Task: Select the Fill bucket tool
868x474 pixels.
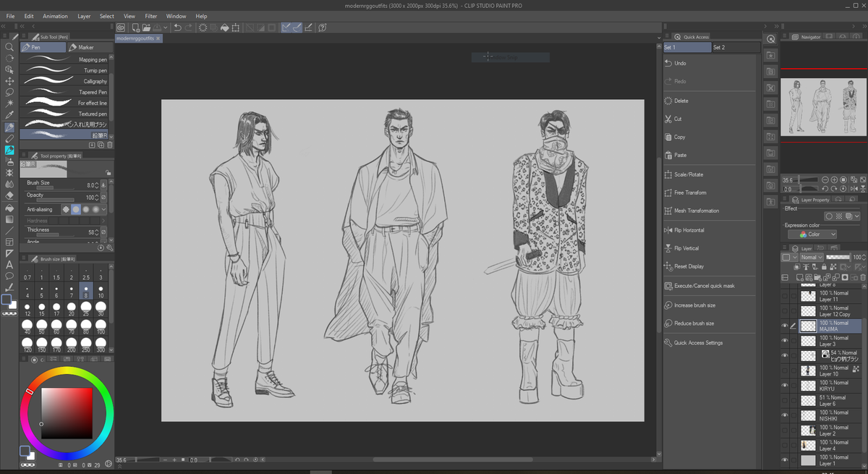Action: pos(9,208)
